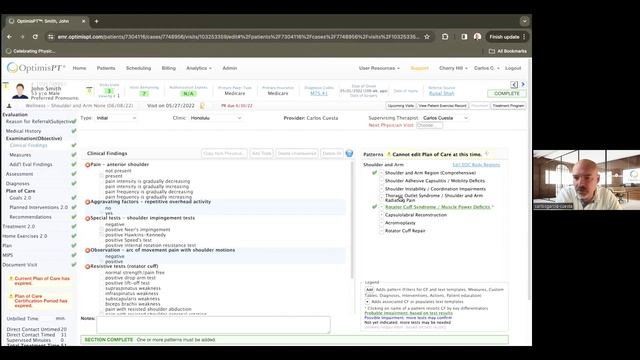This screenshot has height=360, width=640.
Task: Click the note icon beside the visit date
Action: [202, 106]
